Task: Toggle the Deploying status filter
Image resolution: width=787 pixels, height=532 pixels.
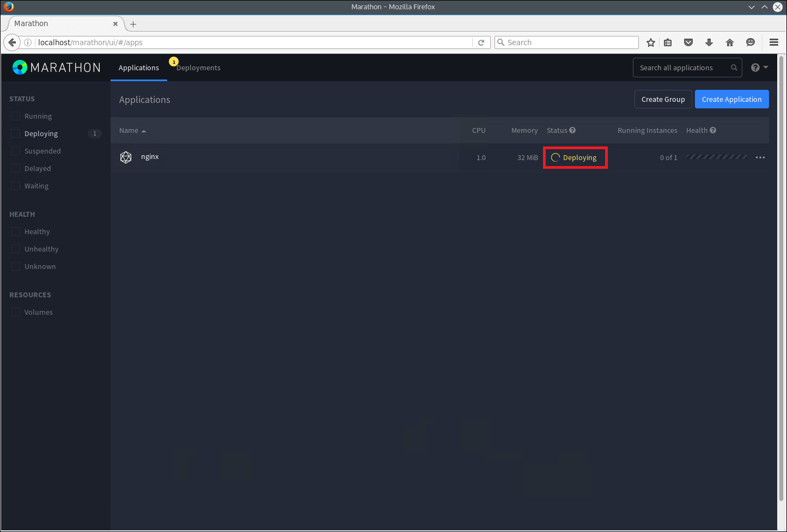Action: [16, 133]
